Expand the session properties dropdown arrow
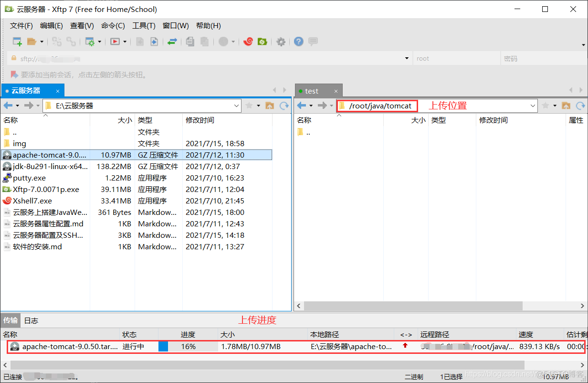The width and height of the screenshot is (588, 383). [100, 42]
